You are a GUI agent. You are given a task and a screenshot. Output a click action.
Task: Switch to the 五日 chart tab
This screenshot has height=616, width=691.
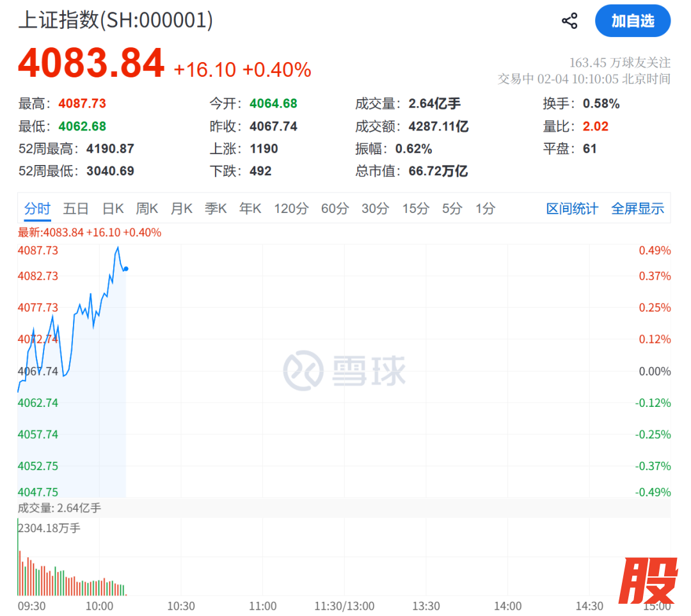pos(75,209)
